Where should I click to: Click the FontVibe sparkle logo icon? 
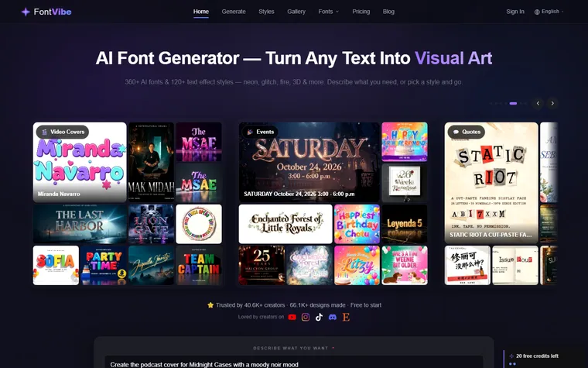click(x=25, y=12)
